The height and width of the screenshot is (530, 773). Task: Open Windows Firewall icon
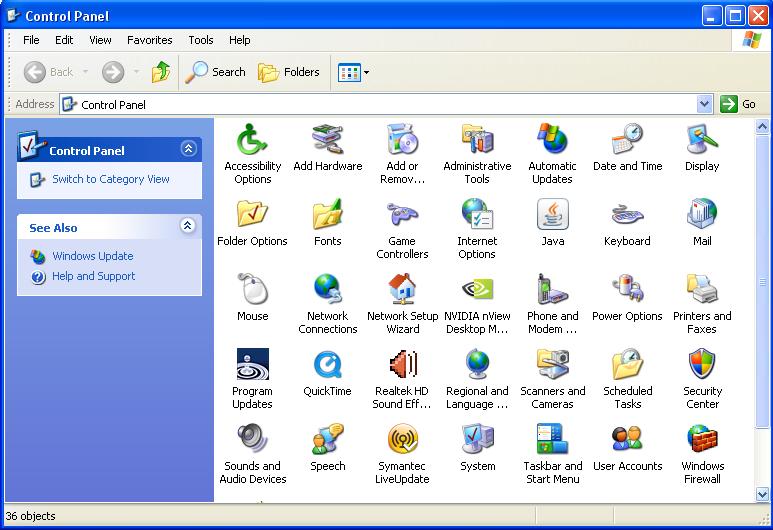[702, 439]
